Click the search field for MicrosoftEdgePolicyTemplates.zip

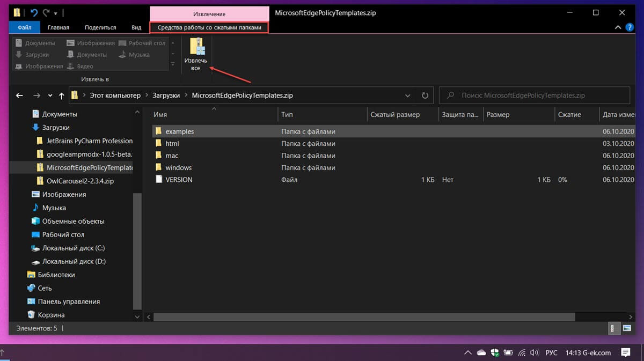click(x=535, y=95)
